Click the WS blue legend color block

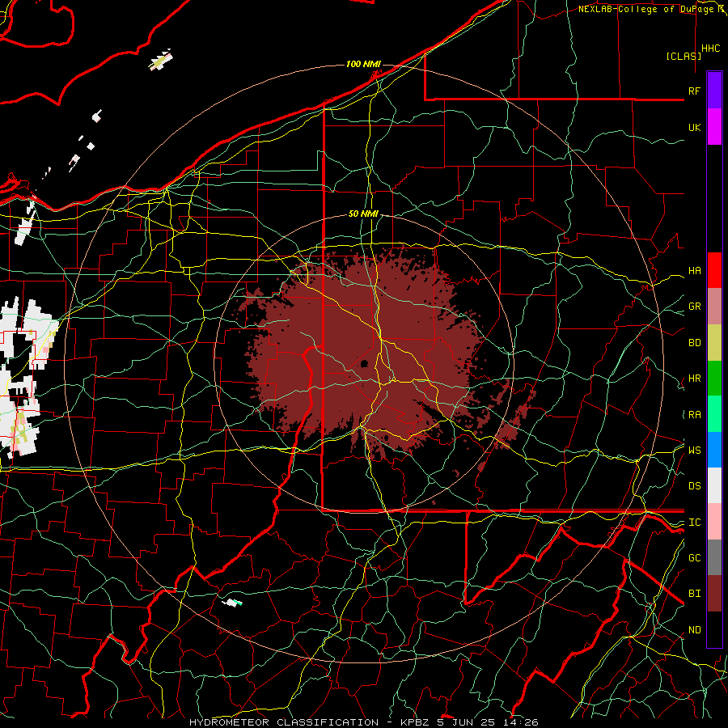coord(714,450)
